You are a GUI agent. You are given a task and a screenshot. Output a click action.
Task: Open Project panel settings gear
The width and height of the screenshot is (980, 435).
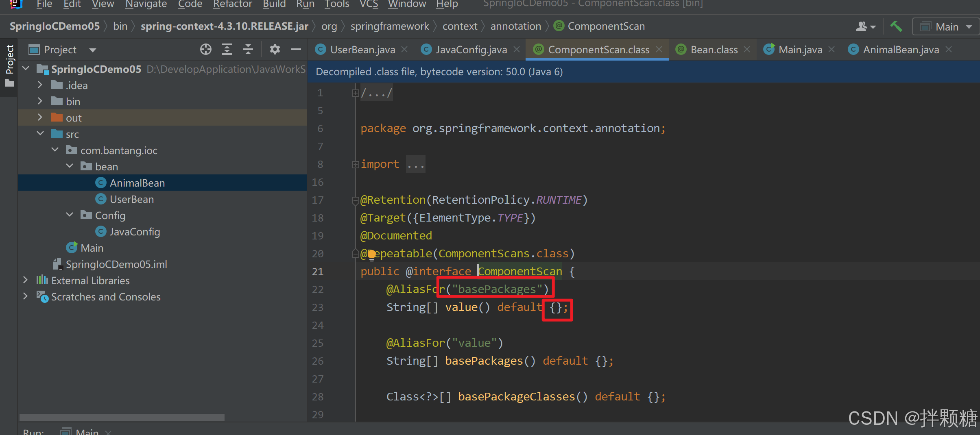[x=275, y=50]
